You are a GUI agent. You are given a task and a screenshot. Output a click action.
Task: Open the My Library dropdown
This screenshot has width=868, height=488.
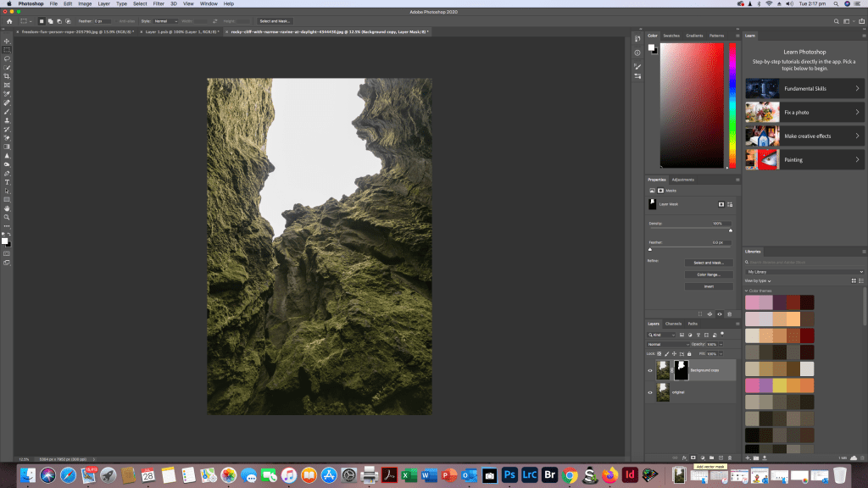click(x=804, y=272)
